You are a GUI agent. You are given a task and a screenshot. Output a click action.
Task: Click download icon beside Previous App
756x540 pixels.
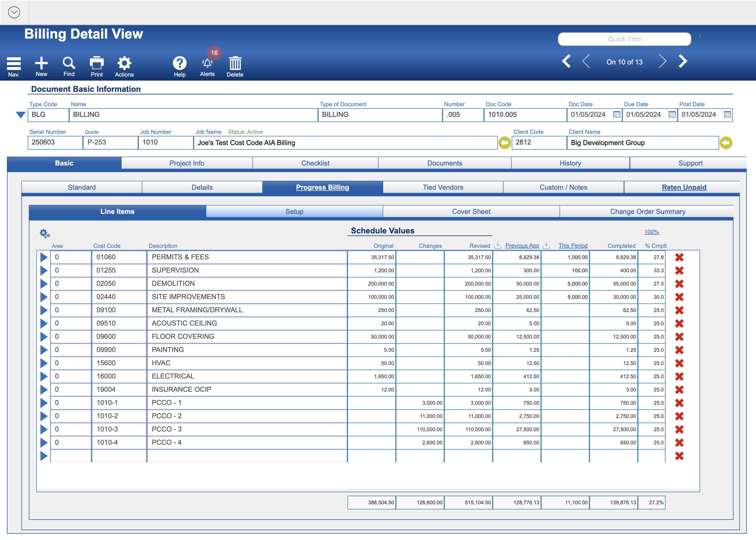pyautogui.click(x=546, y=246)
